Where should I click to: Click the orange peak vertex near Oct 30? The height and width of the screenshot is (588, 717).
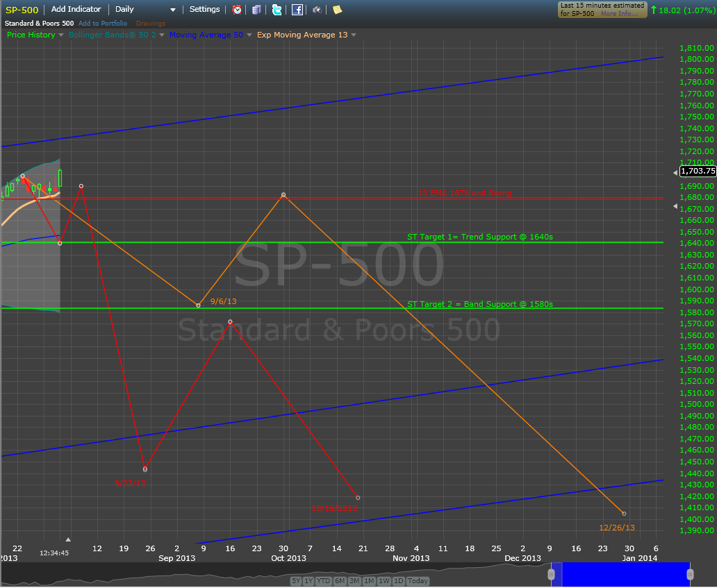283,194
